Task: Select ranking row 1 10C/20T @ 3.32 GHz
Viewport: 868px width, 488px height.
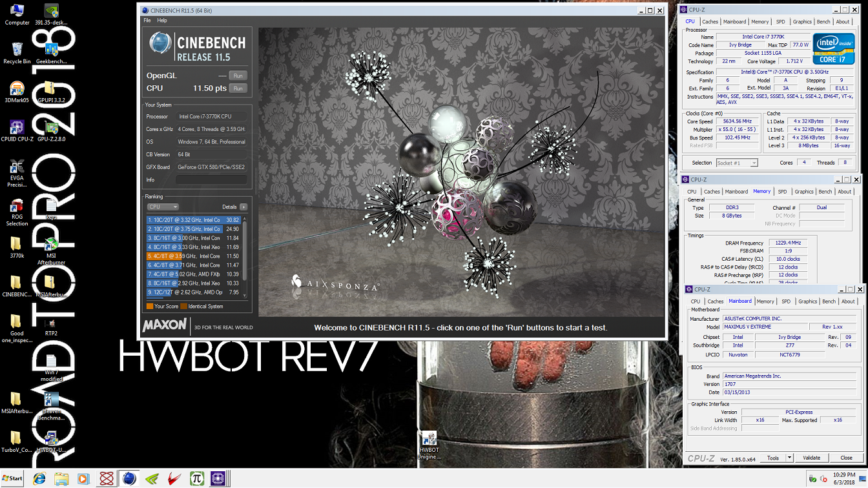Action: (193, 220)
